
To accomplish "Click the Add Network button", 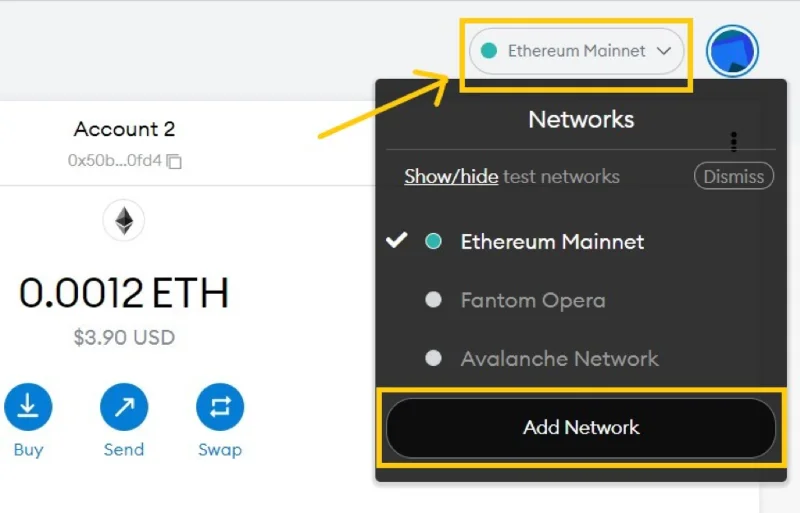I will tap(581, 428).
